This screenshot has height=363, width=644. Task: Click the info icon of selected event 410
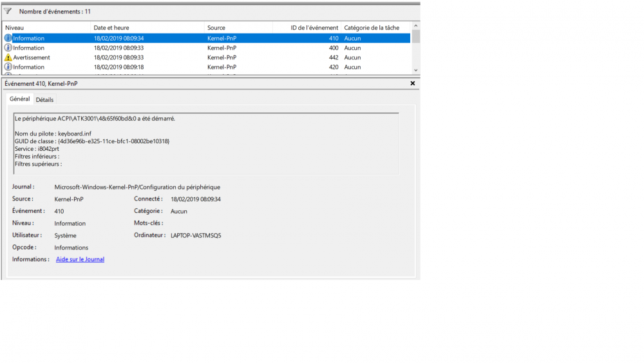click(x=8, y=38)
